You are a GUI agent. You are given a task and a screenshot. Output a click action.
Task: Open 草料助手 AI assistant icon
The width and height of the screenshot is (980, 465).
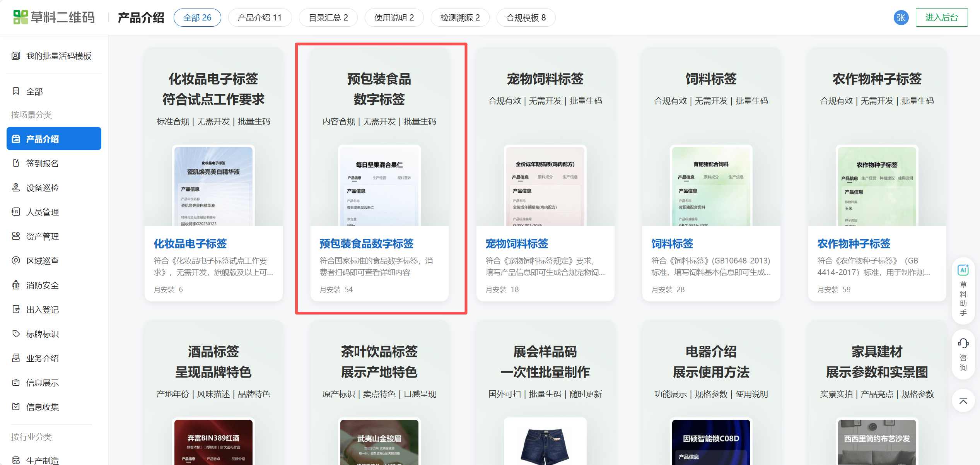click(x=963, y=270)
